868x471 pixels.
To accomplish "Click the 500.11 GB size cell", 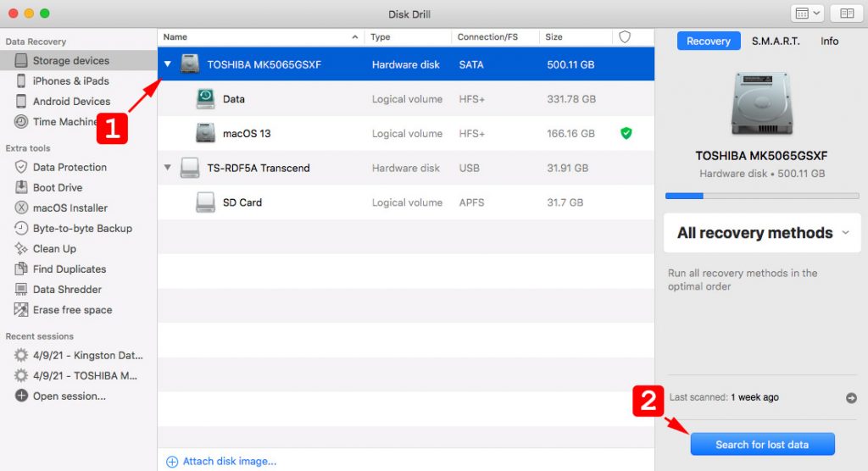I will [x=570, y=64].
